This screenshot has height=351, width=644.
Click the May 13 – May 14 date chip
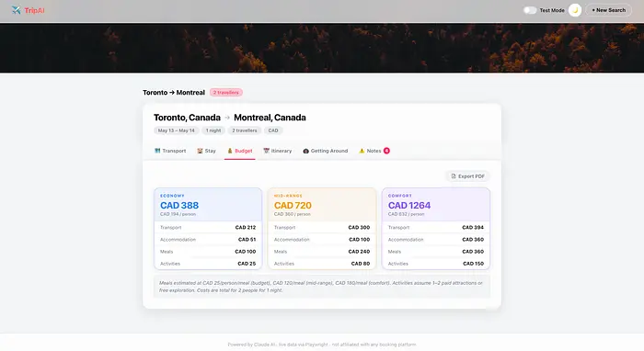click(x=177, y=130)
